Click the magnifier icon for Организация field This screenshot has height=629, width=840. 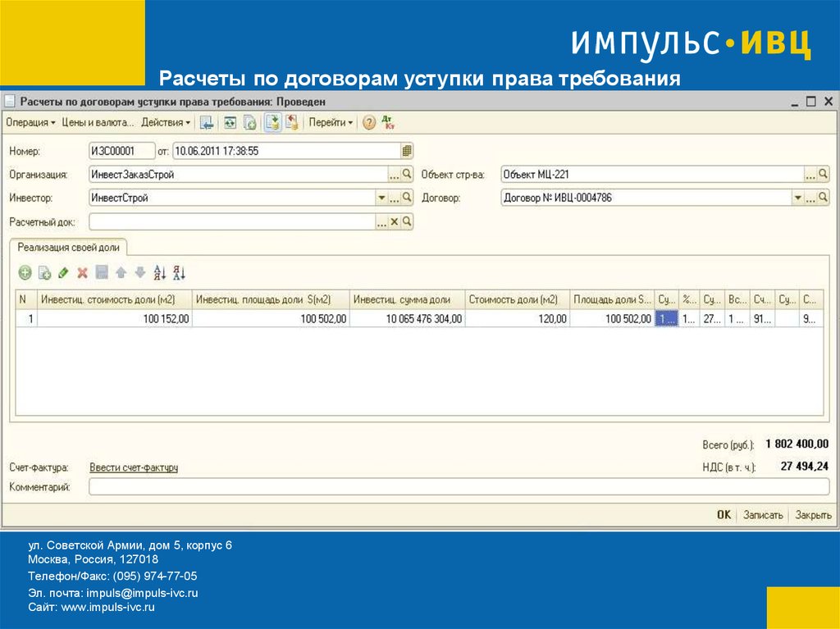click(x=407, y=175)
